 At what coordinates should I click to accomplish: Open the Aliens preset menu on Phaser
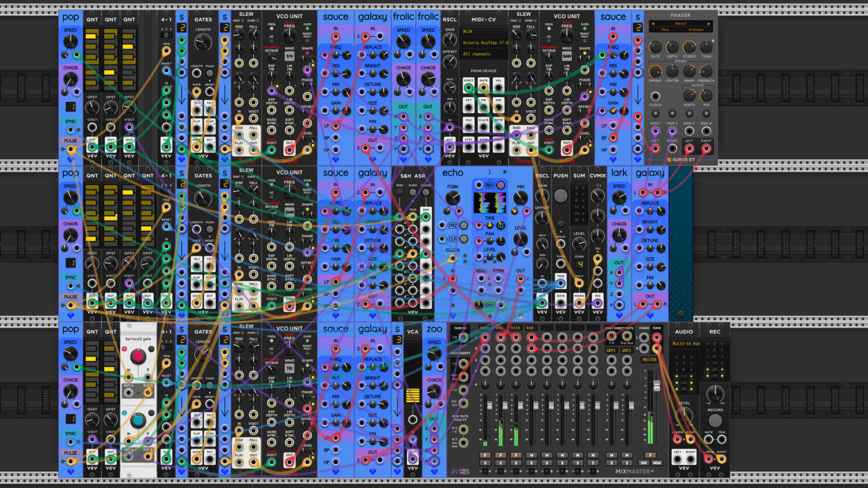(x=681, y=24)
